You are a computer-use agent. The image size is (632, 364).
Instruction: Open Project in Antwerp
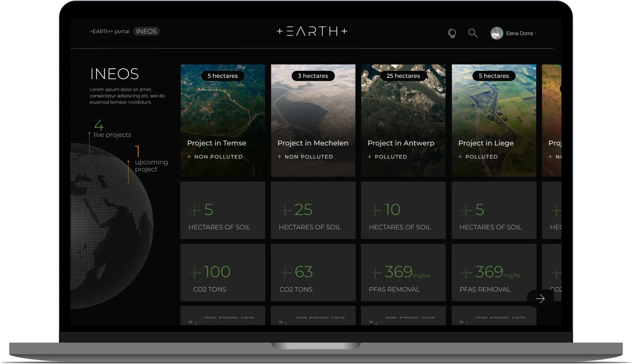pyautogui.click(x=401, y=143)
